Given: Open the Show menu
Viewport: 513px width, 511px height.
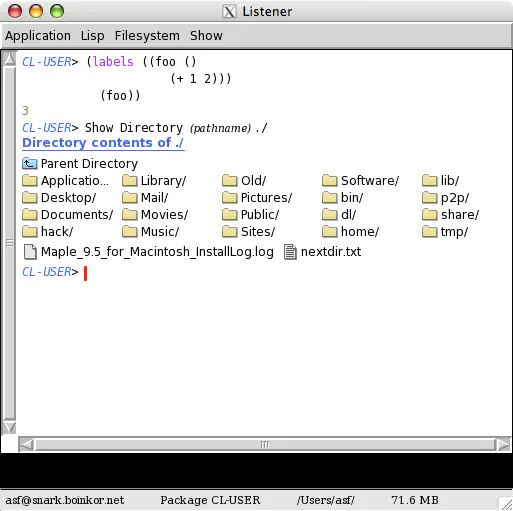Looking at the screenshot, I should [x=206, y=36].
